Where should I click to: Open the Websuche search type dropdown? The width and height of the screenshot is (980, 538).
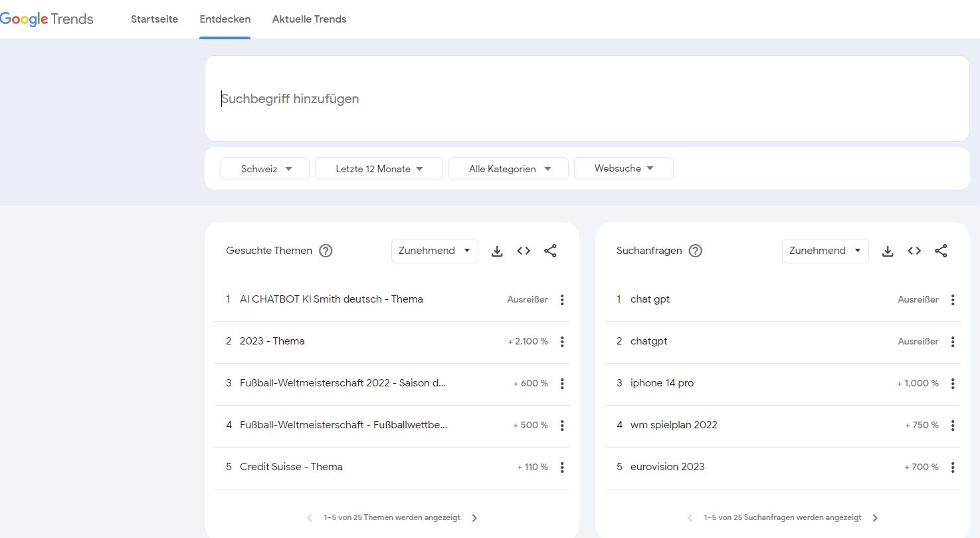click(624, 169)
